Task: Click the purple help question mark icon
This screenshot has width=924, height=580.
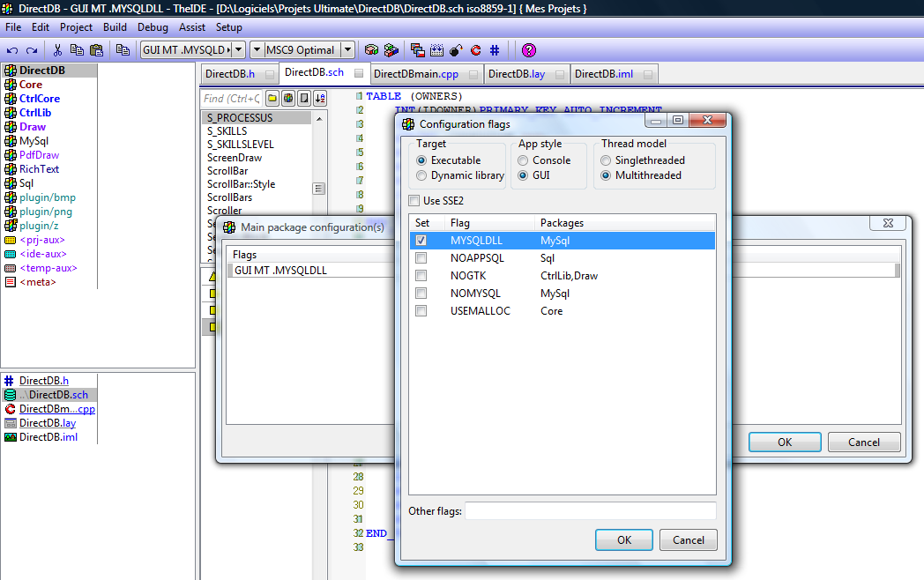Action: tap(528, 50)
